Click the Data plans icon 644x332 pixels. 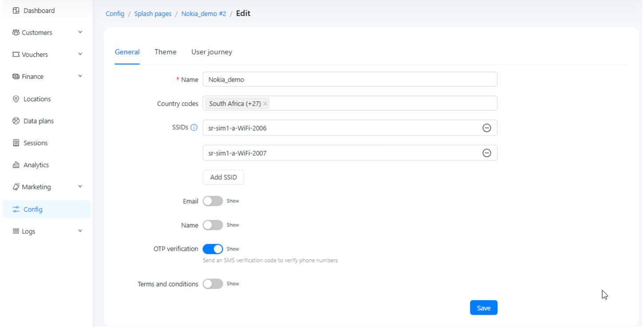(16, 121)
